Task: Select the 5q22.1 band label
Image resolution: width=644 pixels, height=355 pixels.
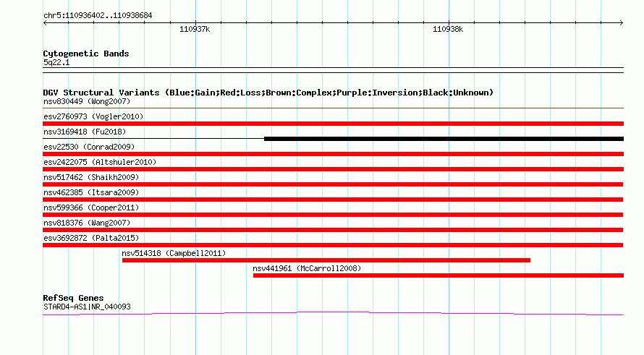Action: (56, 62)
